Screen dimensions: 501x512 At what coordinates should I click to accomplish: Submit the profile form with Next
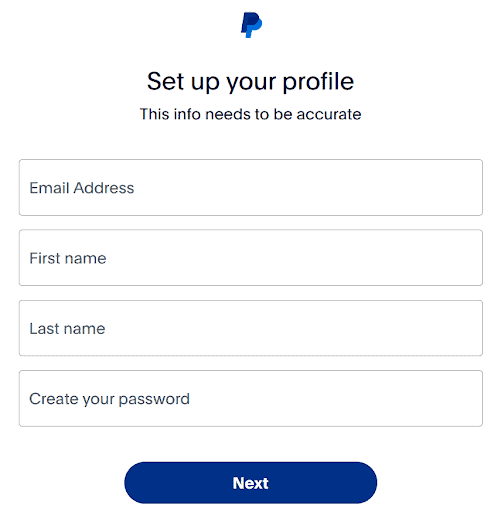point(251,483)
